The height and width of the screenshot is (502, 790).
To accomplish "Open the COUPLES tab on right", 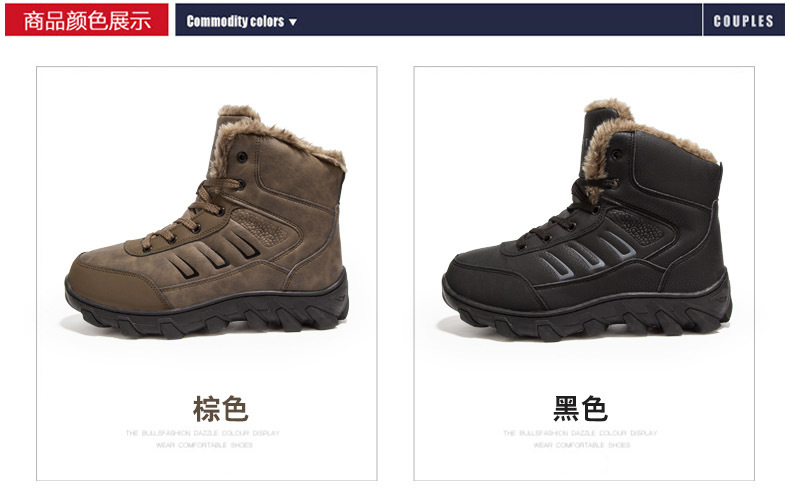I will click(743, 20).
